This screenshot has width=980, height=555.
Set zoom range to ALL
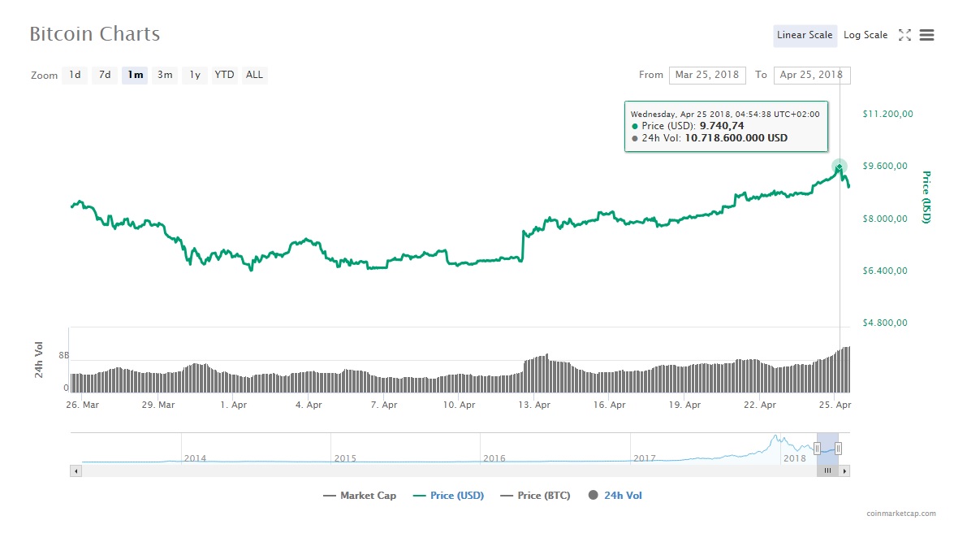(254, 75)
